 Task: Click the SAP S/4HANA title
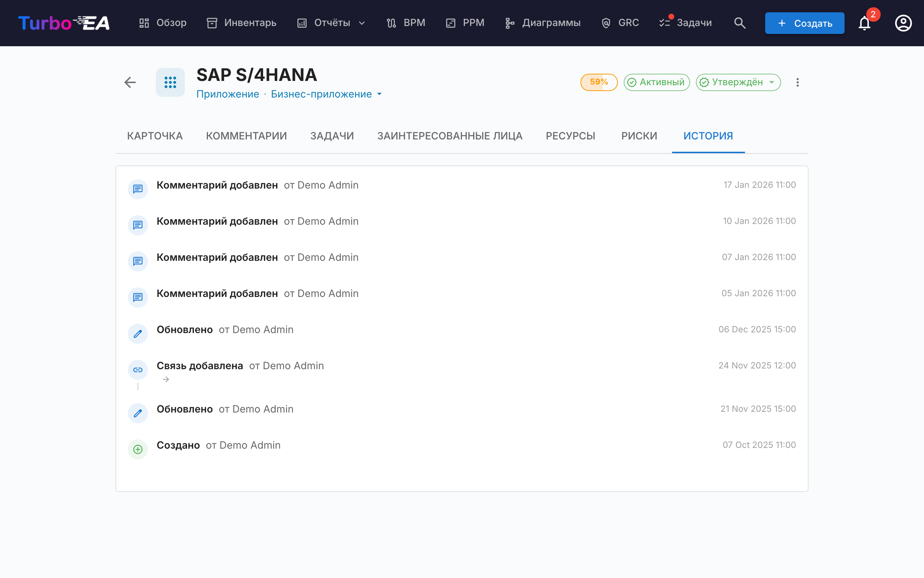pyautogui.click(x=257, y=75)
